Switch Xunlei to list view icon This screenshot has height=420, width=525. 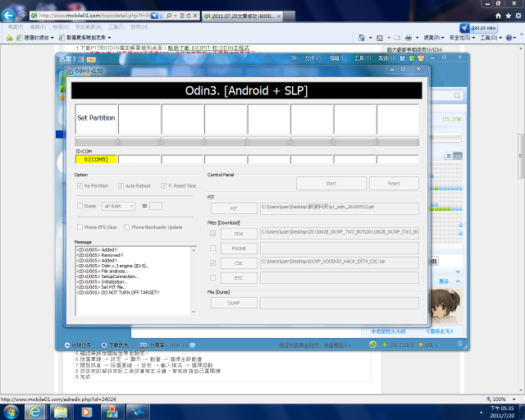(449, 156)
